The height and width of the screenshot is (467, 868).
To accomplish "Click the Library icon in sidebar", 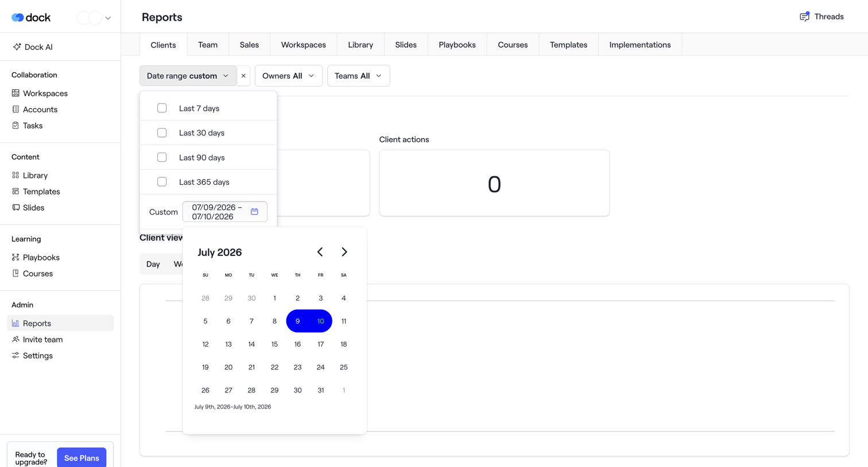I will pyautogui.click(x=15, y=175).
